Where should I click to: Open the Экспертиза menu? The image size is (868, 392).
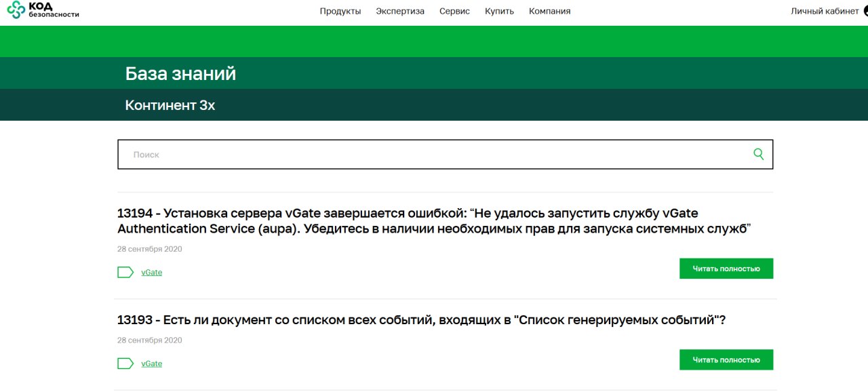pos(400,11)
